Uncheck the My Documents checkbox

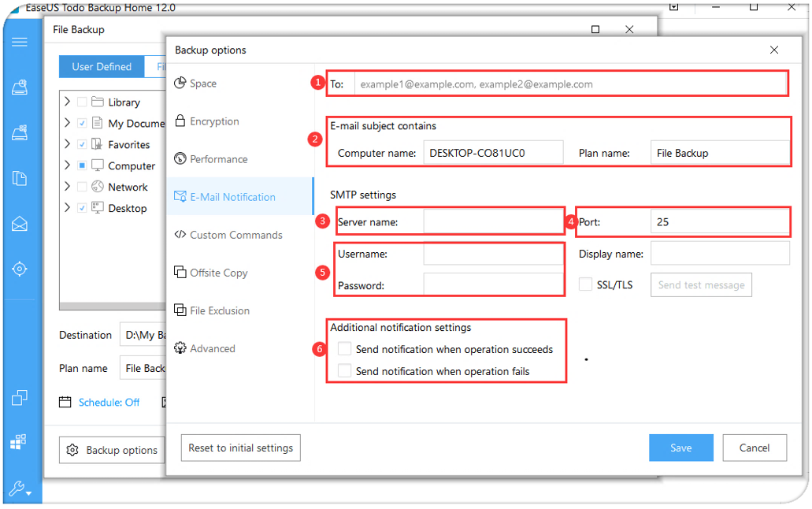coord(82,123)
